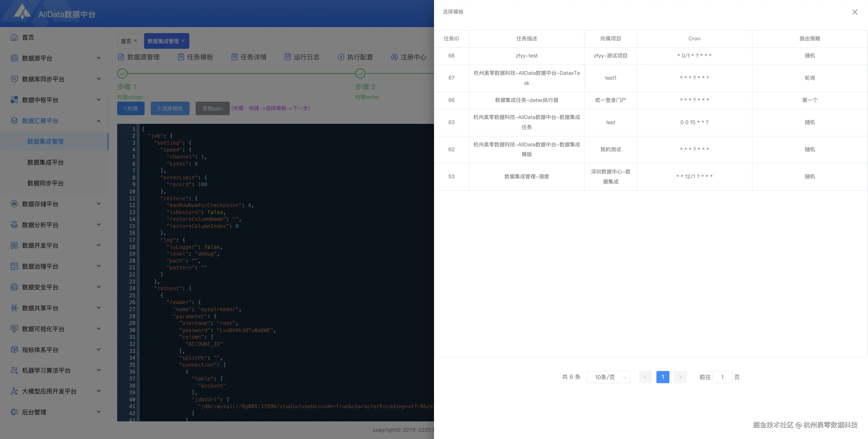
Task: Open 注册中心 via its circled-R icon
Action: click(x=394, y=57)
